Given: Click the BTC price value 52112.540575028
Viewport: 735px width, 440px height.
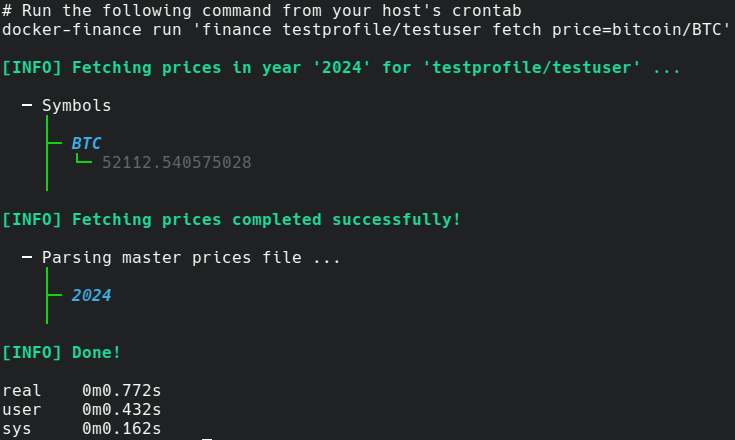Looking at the screenshot, I should pos(176,162).
